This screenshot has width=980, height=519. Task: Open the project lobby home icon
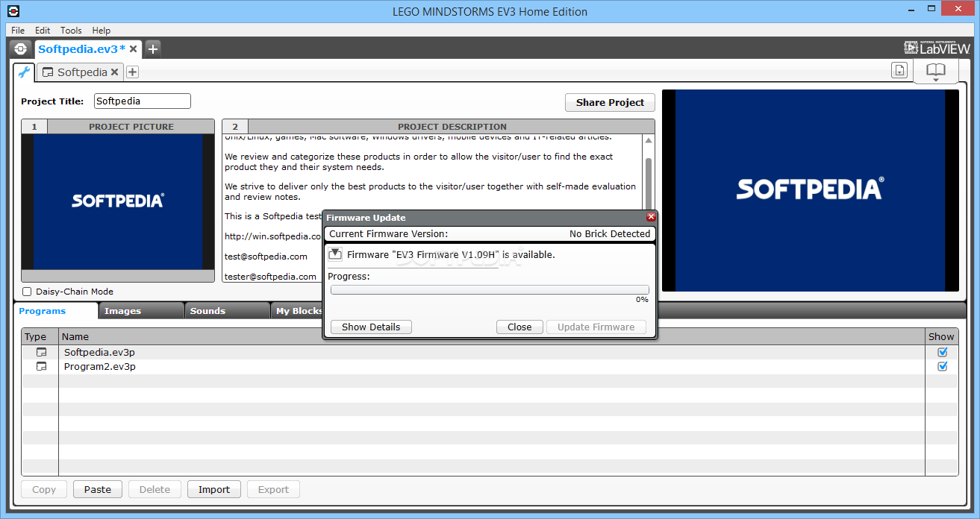click(20, 49)
